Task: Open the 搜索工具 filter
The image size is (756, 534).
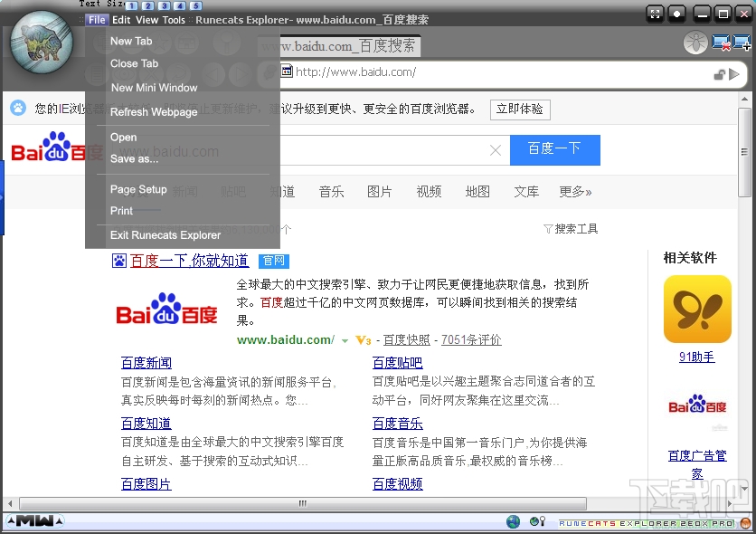Action: click(571, 229)
